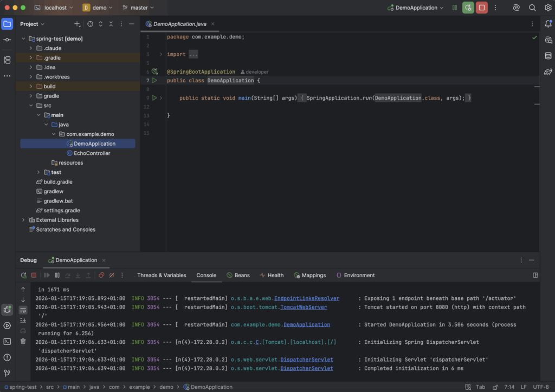This screenshot has width=555, height=392.
Task: Stop the running DemoApplication in main toolbar
Action: click(x=481, y=8)
